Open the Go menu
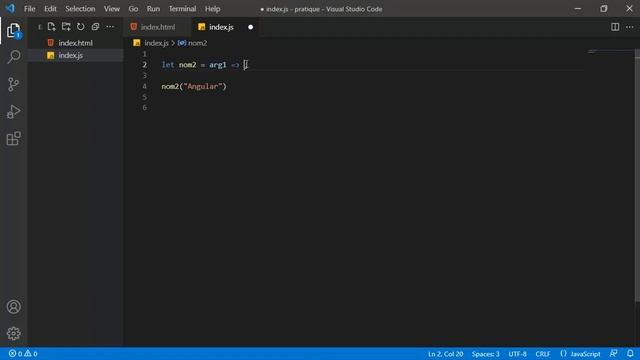This screenshot has height=360, width=640. coord(133,9)
